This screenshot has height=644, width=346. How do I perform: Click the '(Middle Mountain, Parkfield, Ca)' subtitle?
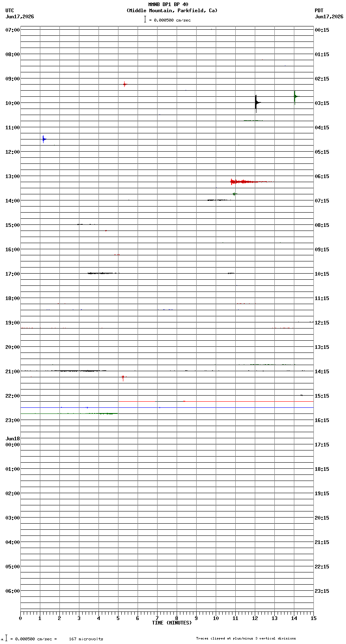point(172,11)
